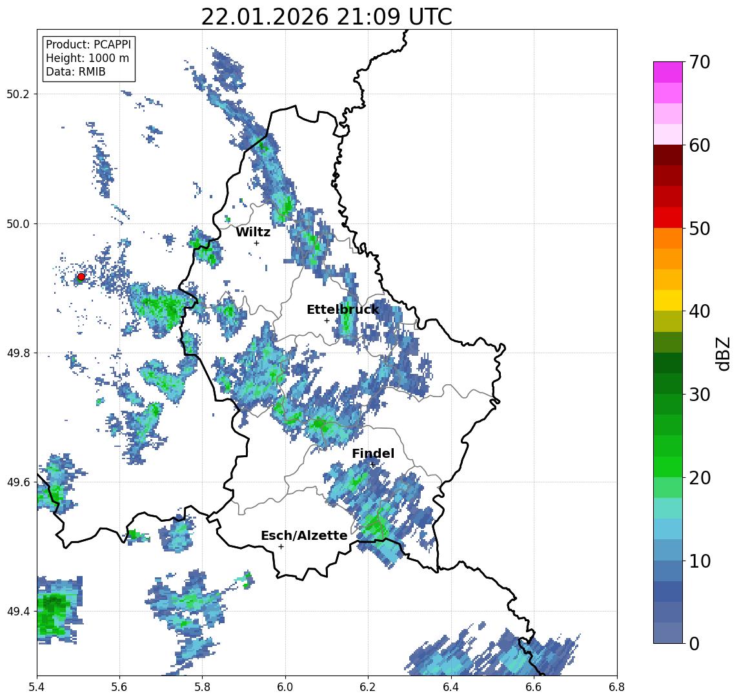This screenshot has height=700, width=739.
Task: Click the cross marker below Ettelbruck
Action: coord(327,321)
